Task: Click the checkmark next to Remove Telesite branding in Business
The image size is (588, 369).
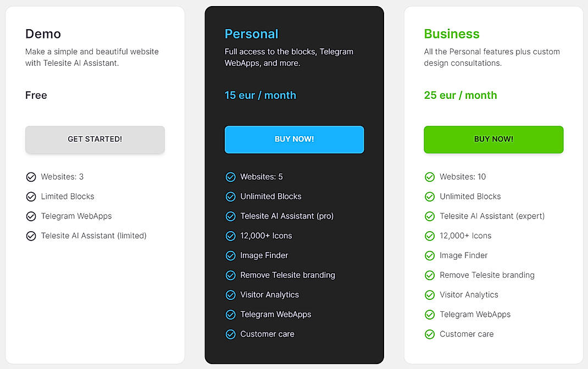Action: (x=430, y=276)
